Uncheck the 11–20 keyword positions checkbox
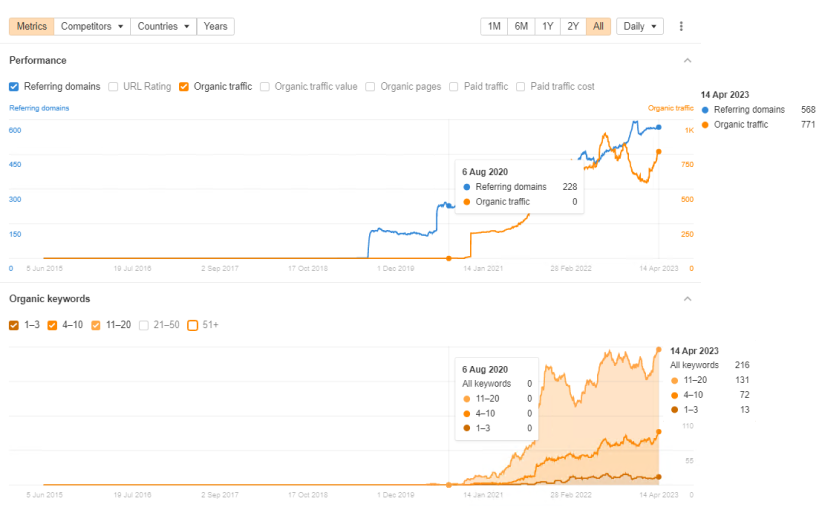825x525 pixels. [96, 326]
